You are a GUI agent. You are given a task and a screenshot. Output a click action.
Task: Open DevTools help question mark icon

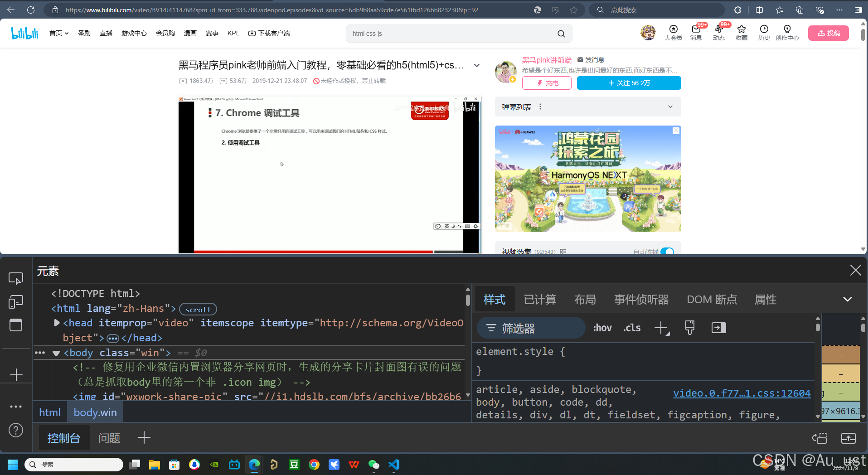(16, 430)
